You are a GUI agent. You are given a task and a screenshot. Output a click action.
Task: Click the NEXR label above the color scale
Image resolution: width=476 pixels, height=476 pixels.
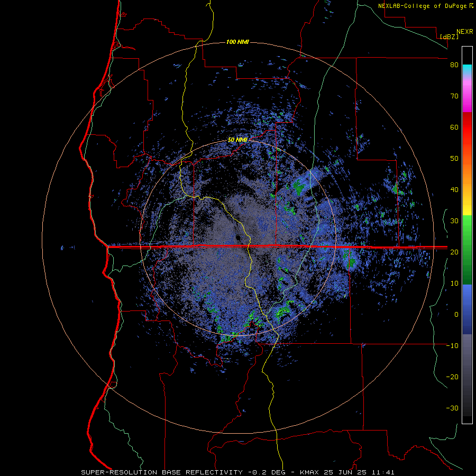[464, 32]
